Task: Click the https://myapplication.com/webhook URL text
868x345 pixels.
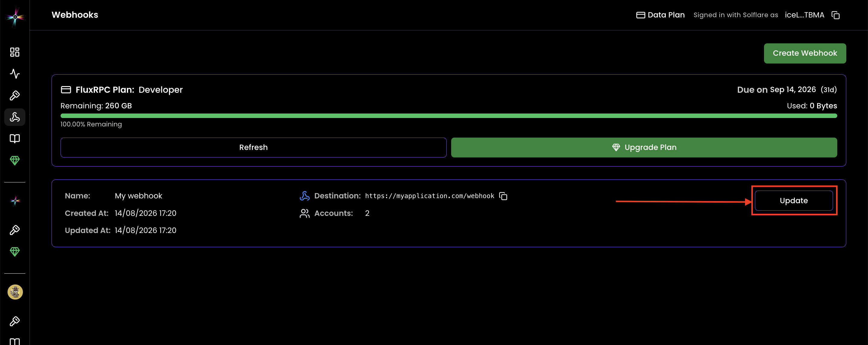Action: click(x=429, y=196)
